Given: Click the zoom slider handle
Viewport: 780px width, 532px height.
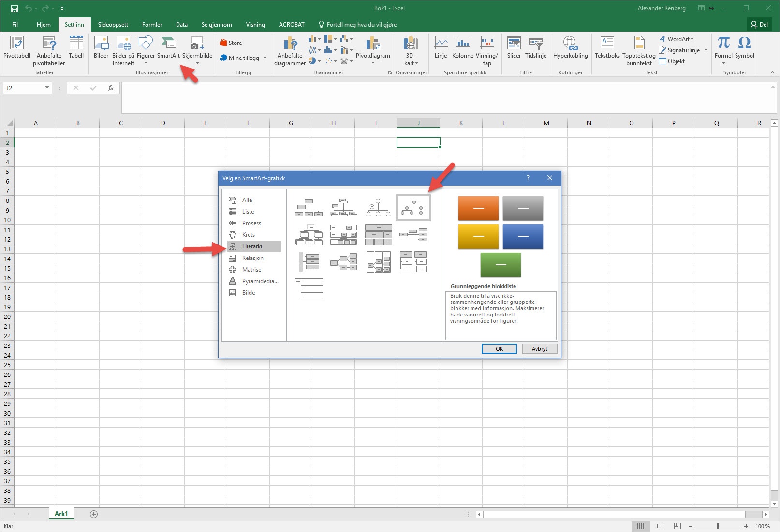Looking at the screenshot, I should click(x=718, y=526).
